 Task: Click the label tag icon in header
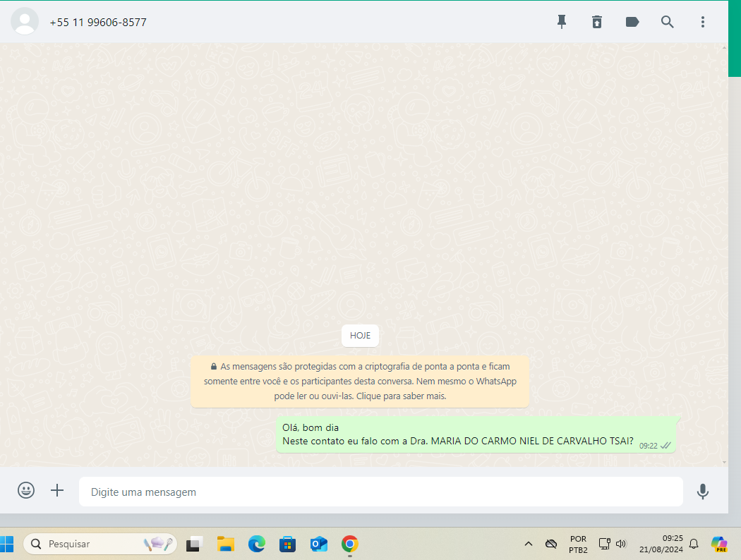(x=632, y=22)
